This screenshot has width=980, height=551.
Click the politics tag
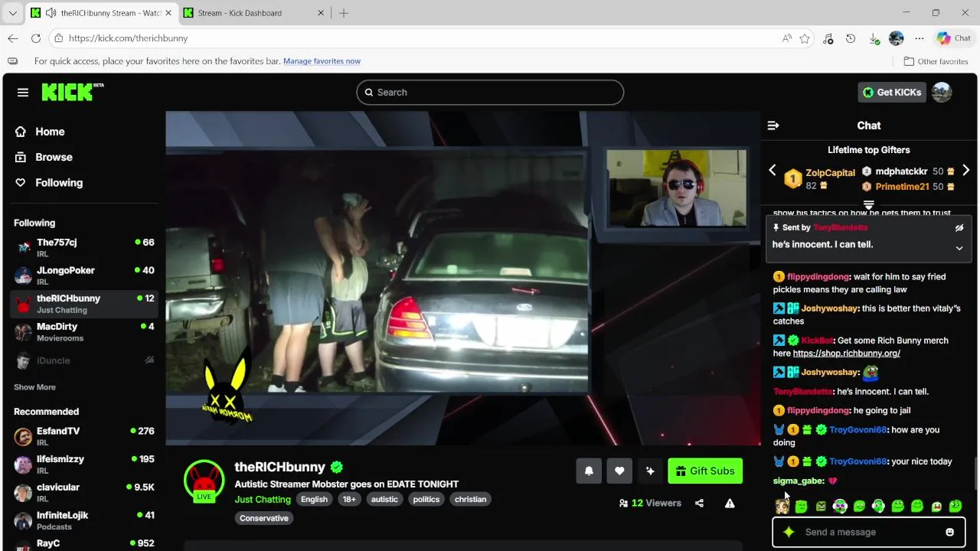click(426, 499)
